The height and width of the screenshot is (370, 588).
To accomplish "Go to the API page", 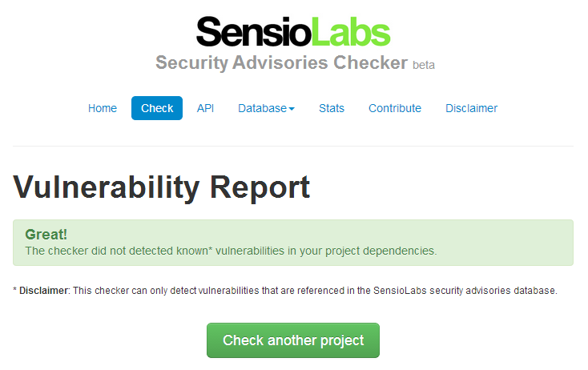I will pyautogui.click(x=205, y=108).
